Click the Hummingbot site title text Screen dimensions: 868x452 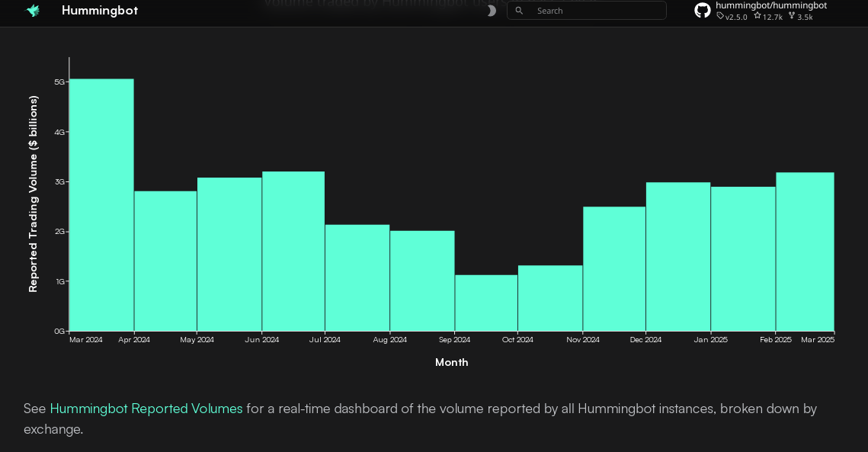coord(100,11)
